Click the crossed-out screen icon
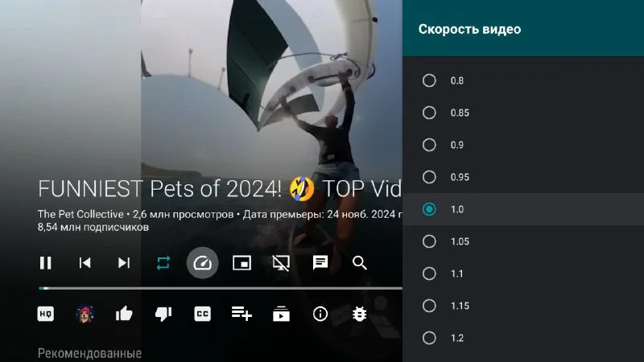The width and height of the screenshot is (644, 362). (x=281, y=262)
